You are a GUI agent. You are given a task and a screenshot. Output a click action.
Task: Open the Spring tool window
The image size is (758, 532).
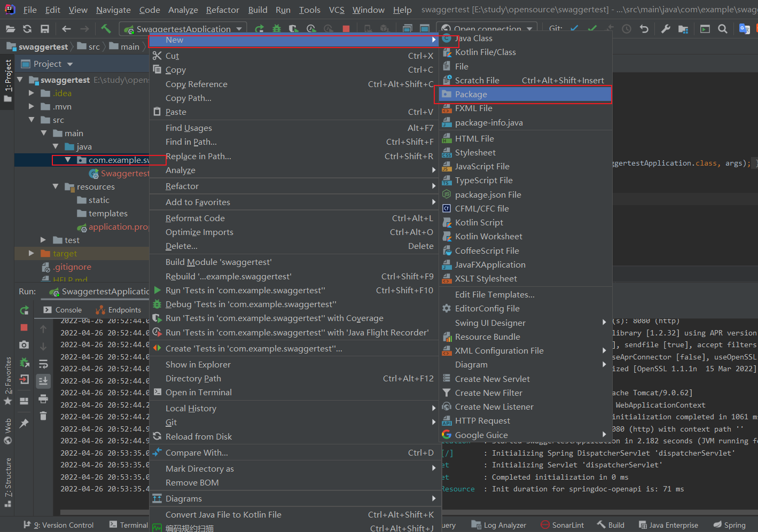point(730,525)
